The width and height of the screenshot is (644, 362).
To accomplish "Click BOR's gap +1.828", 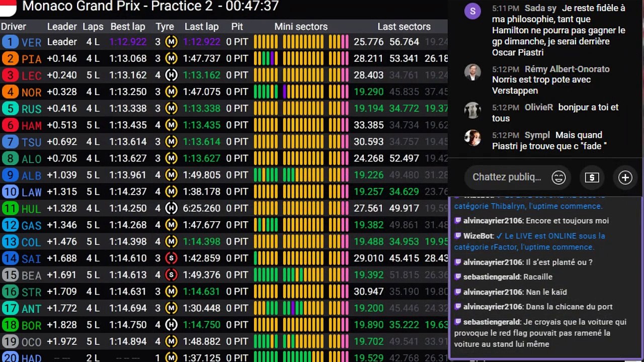I will 62,324.
